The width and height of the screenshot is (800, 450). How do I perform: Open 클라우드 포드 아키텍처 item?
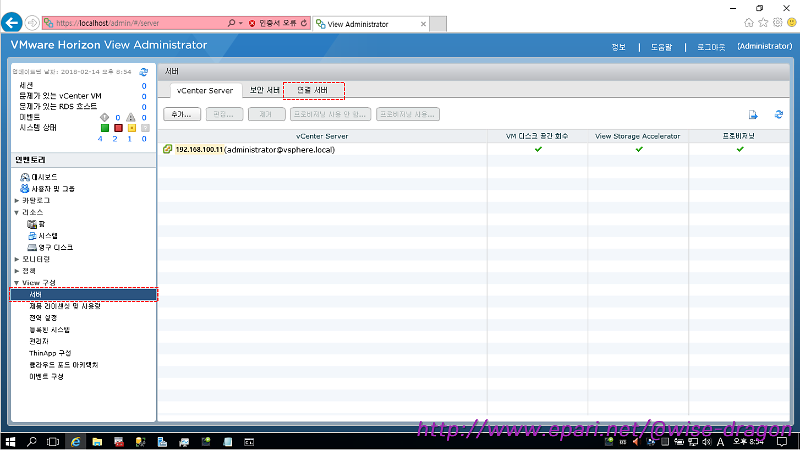(x=64, y=365)
